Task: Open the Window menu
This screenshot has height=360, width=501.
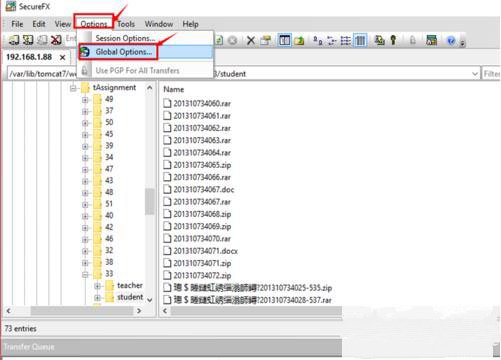Action: coord(159,24)
